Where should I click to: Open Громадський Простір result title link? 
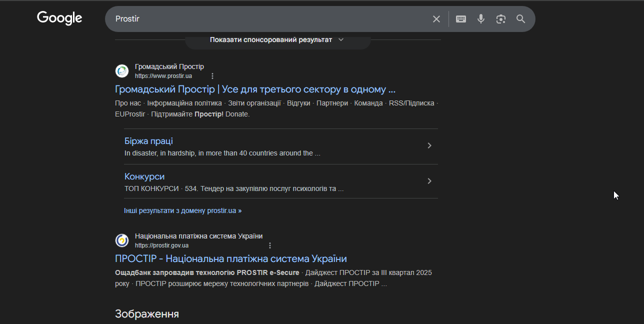point(255,89)
